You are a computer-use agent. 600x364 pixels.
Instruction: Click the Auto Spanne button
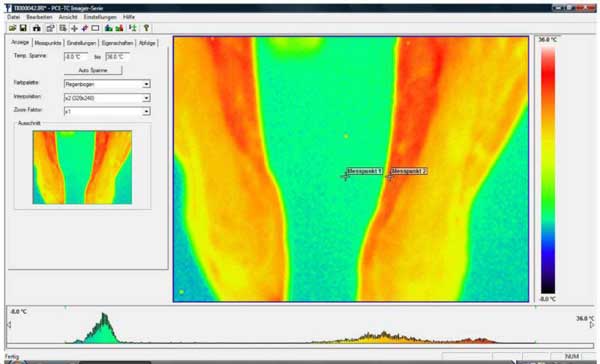coord(93,70)
